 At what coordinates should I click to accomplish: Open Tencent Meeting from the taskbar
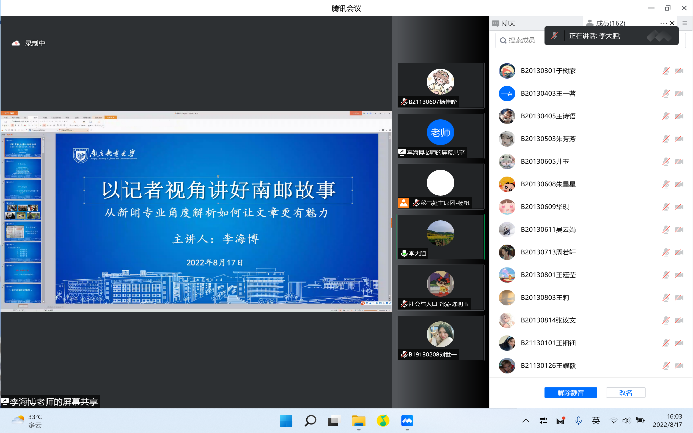coord(407,421)
